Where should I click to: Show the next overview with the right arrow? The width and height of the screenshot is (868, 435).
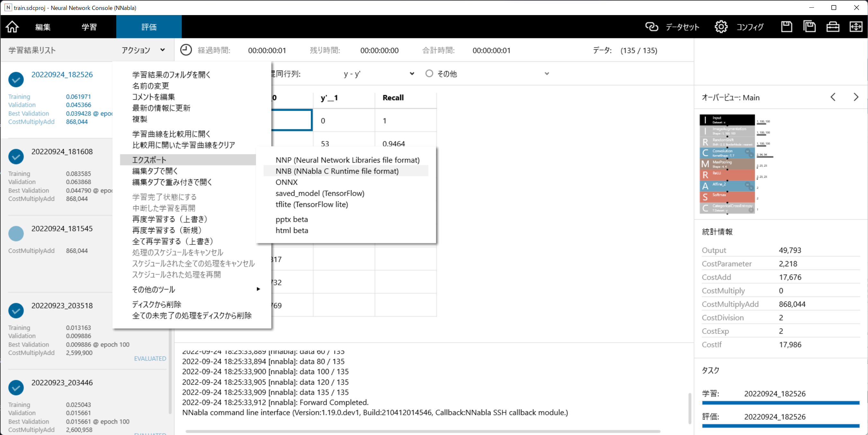click(x=856, y=97)
